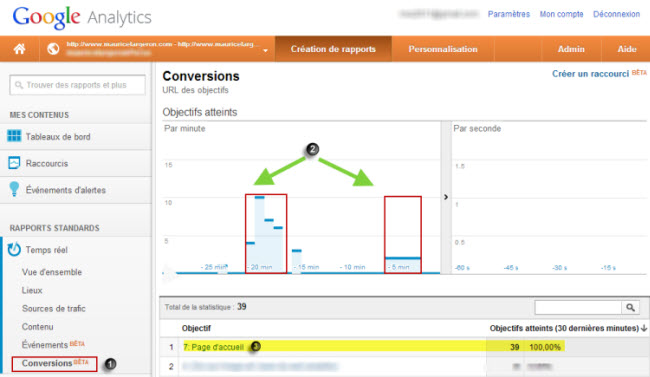Click the Raccourcis chart icon
This screenshot has height=377, width=650.
(14, 163)
